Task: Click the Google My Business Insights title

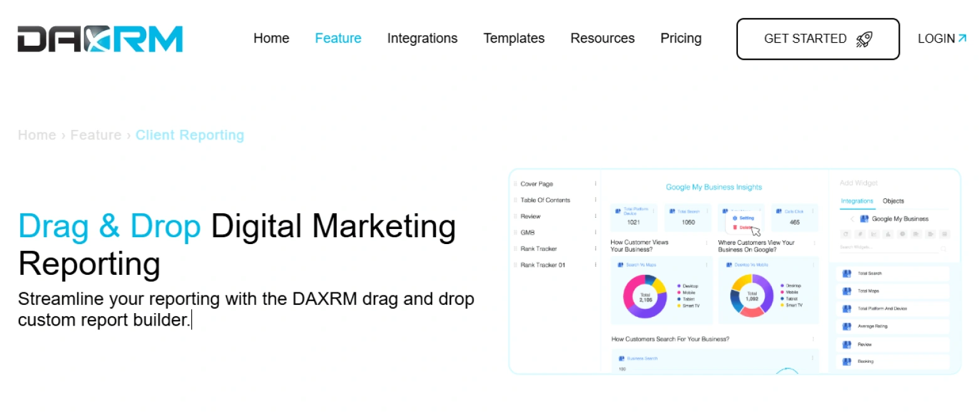Action: click(714, 187)
